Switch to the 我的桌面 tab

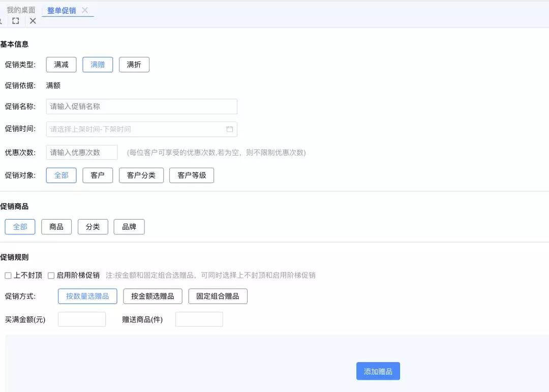[x=21, y=10]
